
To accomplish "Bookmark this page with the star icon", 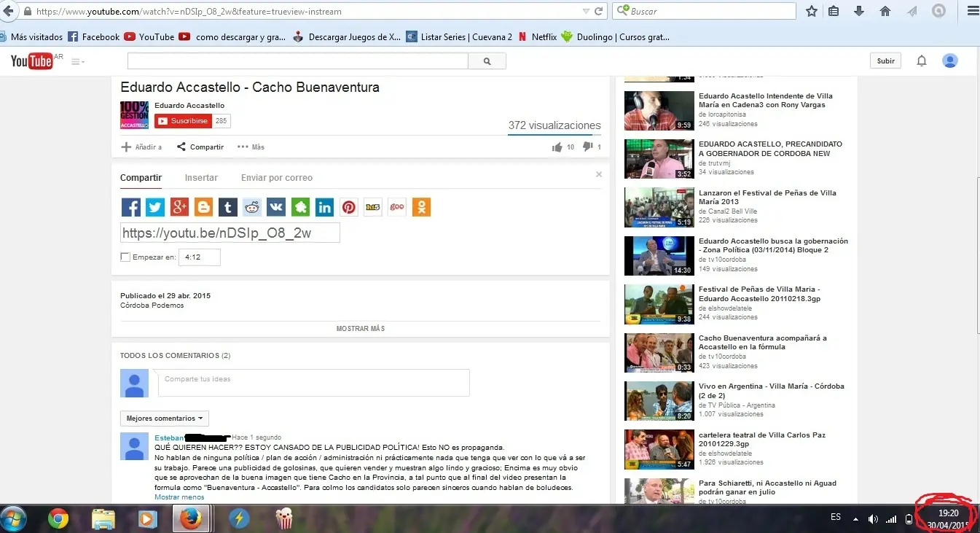I will [x=812, y=11].
